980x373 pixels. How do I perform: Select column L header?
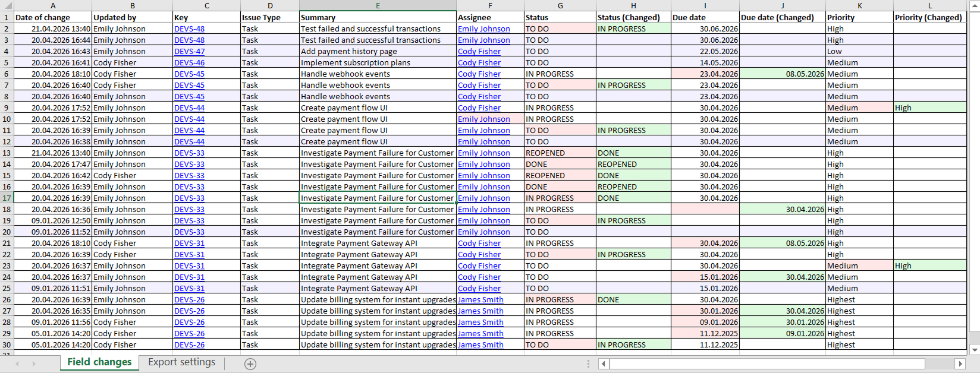(x=930, y=5)
